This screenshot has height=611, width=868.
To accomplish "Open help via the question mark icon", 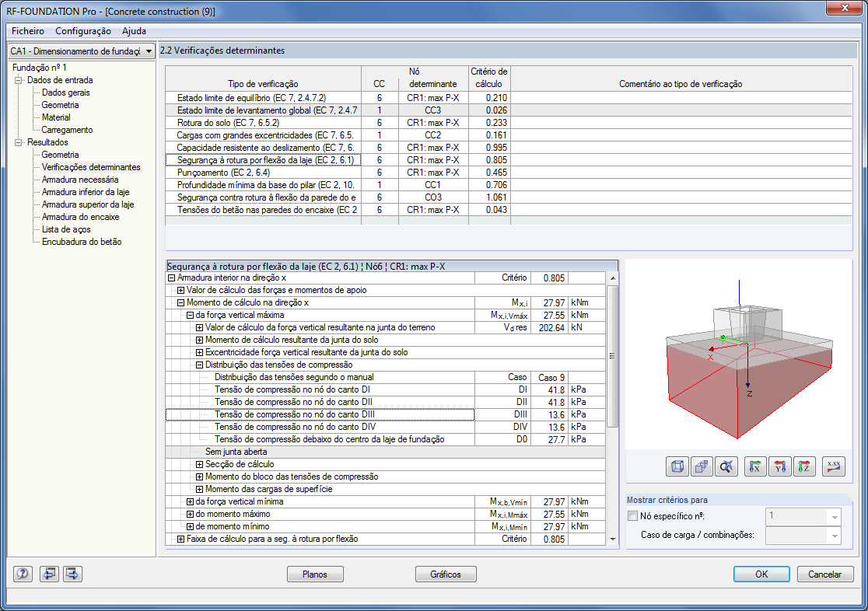I will (23, 574).
